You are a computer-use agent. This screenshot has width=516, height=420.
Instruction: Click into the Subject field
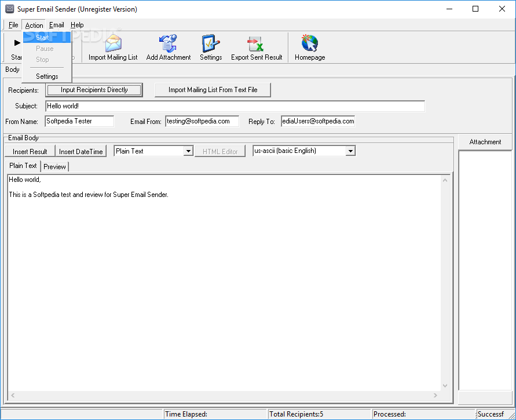[235, 106]
